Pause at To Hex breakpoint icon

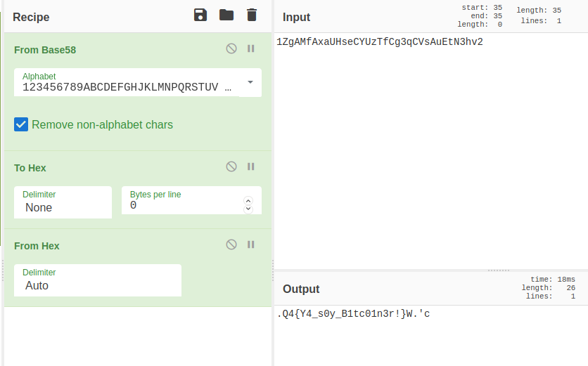coord(250,166)
